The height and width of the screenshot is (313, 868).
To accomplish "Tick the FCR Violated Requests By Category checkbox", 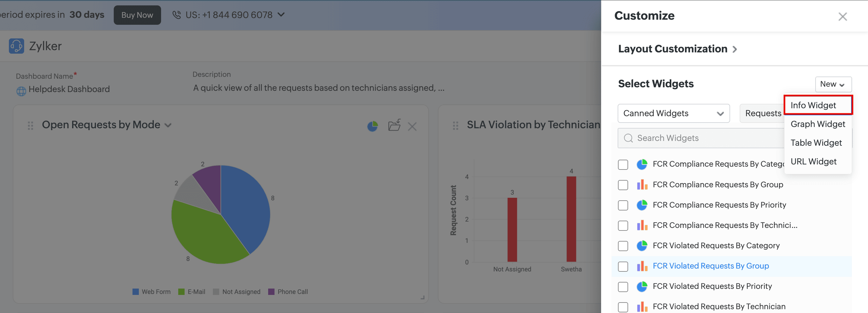I will tap(623, 246).
